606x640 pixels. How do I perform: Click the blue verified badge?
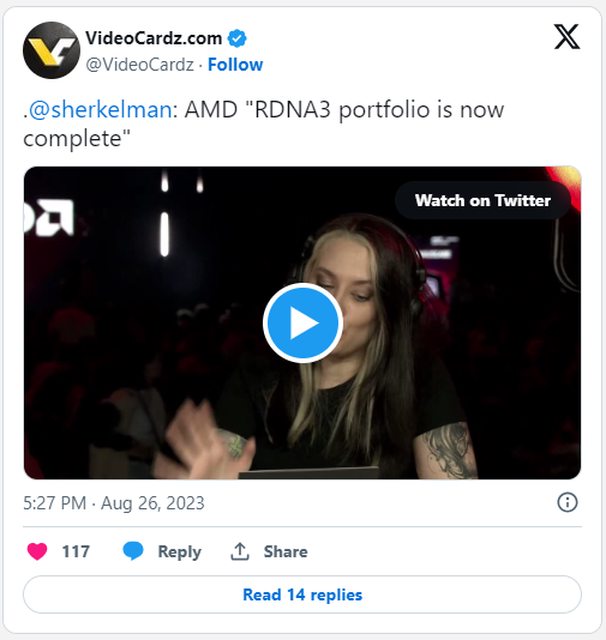(x=237, y=38)
